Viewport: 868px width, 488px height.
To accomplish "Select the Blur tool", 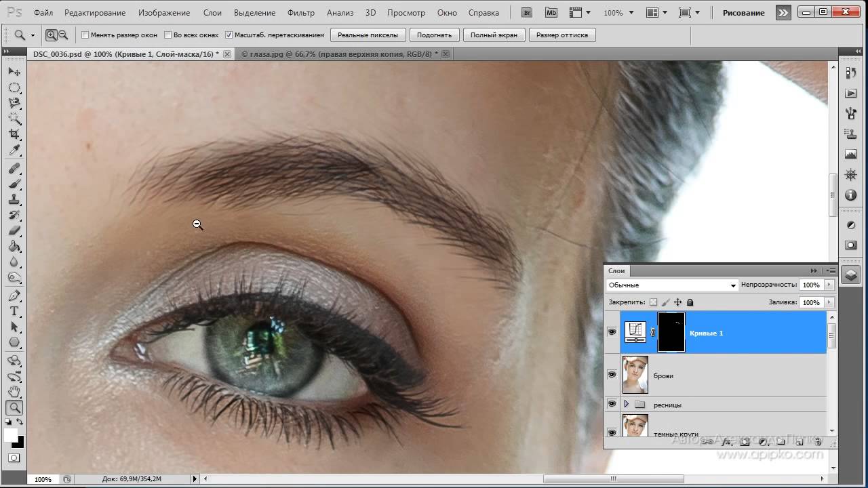I will (x=14, y=262).
